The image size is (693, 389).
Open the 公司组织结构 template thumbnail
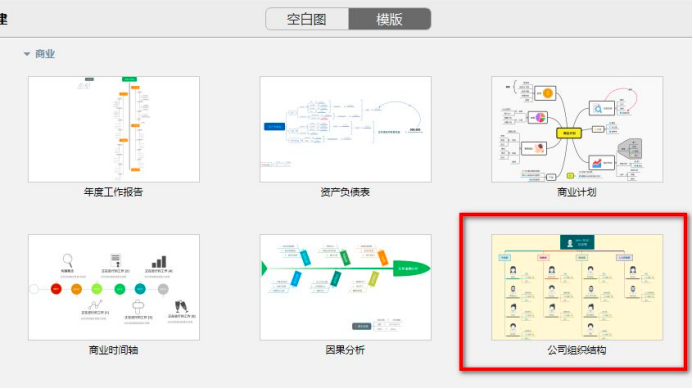(577, 287)
